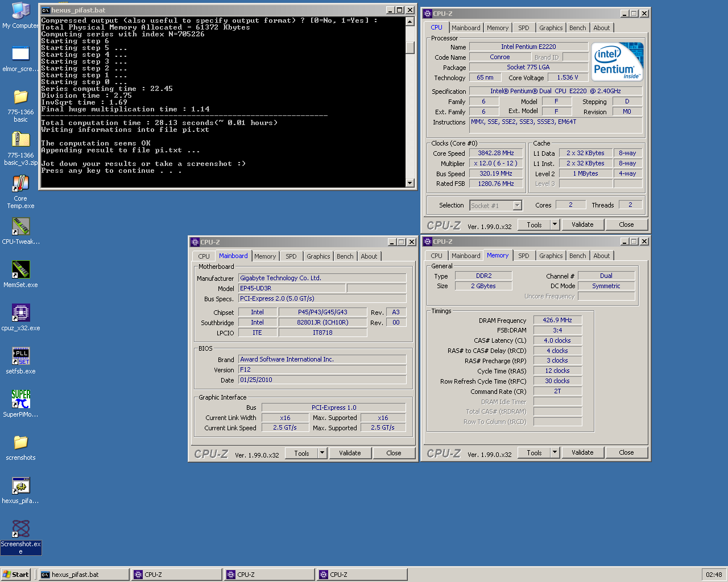Viewport: 728px width, 582px height.
Task: Click Close button in the Memory window
Action: pos(626,452)
